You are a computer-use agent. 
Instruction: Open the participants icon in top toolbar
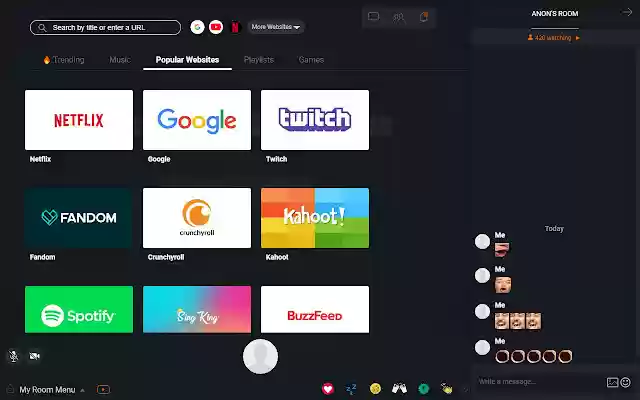tap(398, 17)
